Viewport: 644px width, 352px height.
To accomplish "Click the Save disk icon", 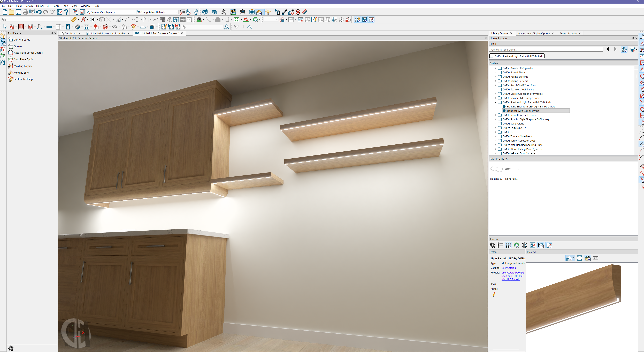I will [18, 12].
